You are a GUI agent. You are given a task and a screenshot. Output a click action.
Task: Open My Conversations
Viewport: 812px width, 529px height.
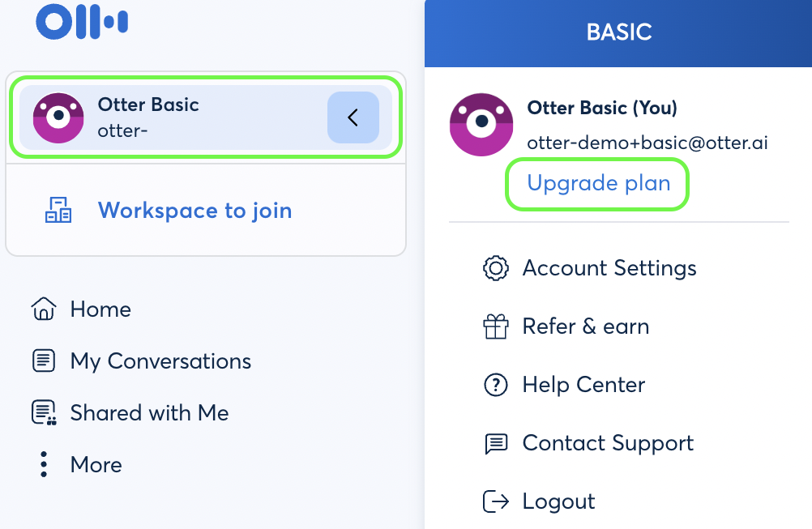click(x=160, y=361)
